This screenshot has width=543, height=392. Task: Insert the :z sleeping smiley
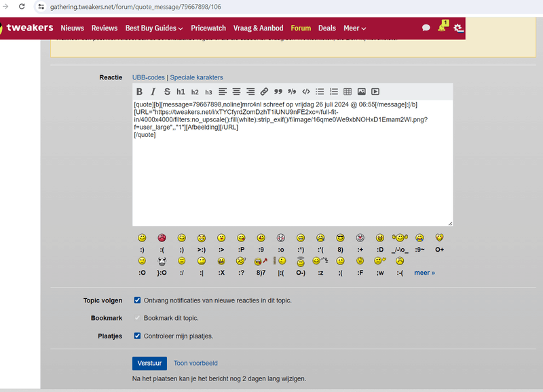[x=320, y=261]
